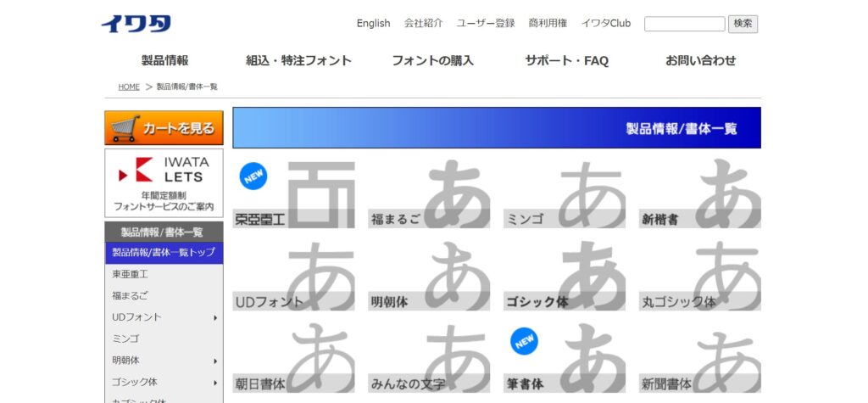Expand the UDフォント sidebar arrow
The image size is (868, 403).
pyautogui.click(x=214, y=318)
